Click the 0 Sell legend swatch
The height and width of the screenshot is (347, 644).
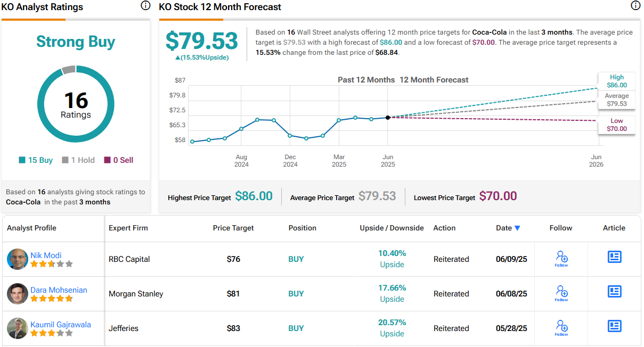107,160
